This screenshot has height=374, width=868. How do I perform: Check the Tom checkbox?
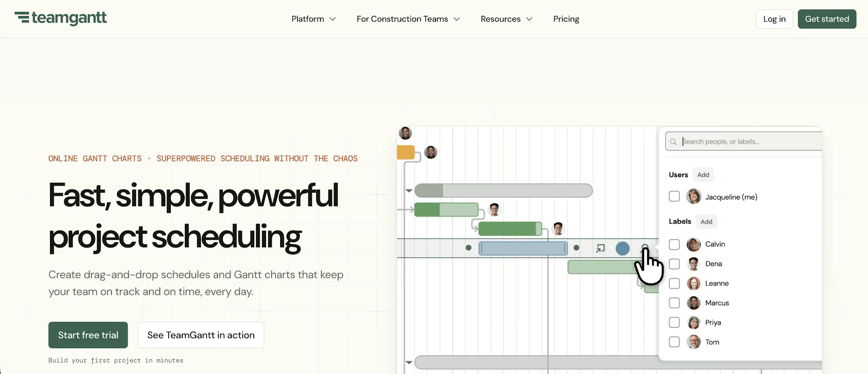[x=674, y=342]
